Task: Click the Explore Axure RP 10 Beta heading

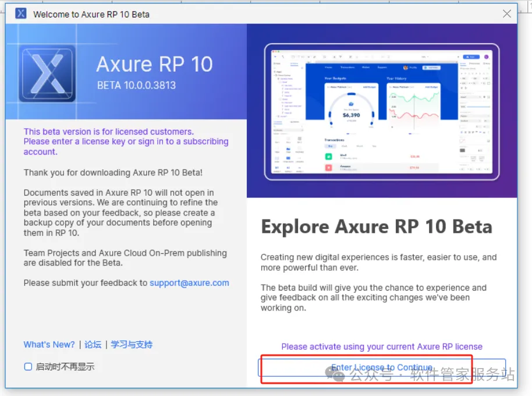Action: (x=377, y=227)
